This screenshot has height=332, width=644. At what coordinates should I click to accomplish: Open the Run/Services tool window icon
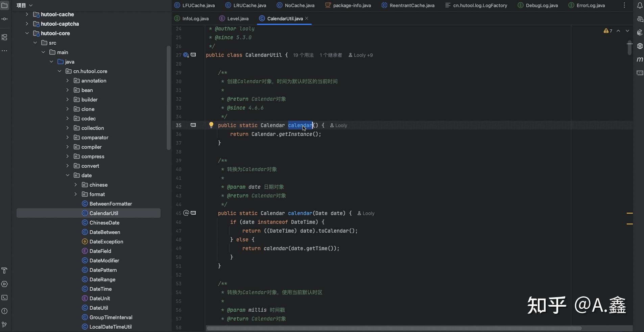pyautogui.click(x=4, y=284)
